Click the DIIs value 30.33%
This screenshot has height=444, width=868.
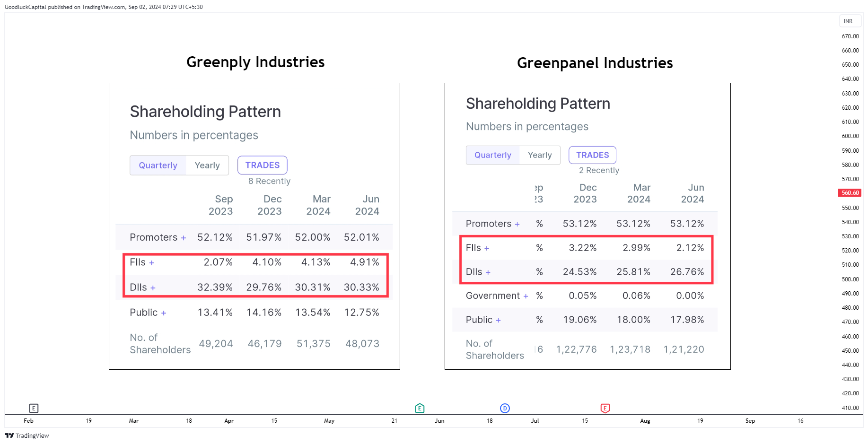click(361, 287)
